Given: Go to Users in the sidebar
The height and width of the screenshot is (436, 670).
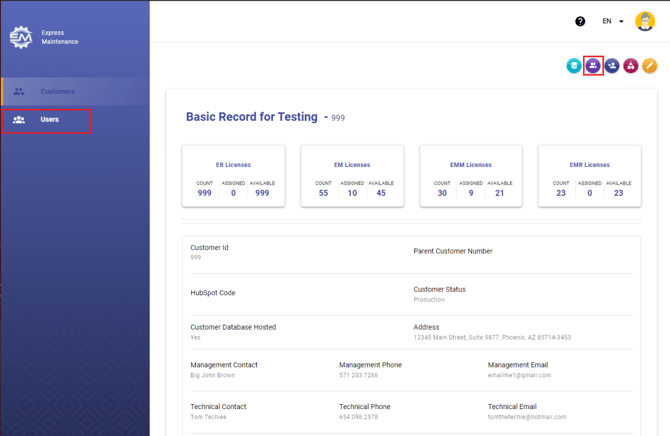Looking at the screenshot, I should click(x=49, y=120).
